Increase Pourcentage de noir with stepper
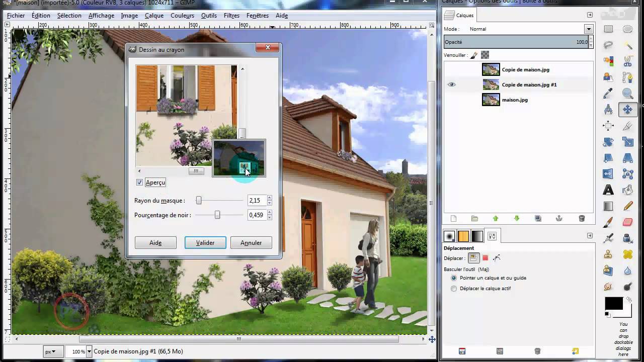 (x=270, y=213)
